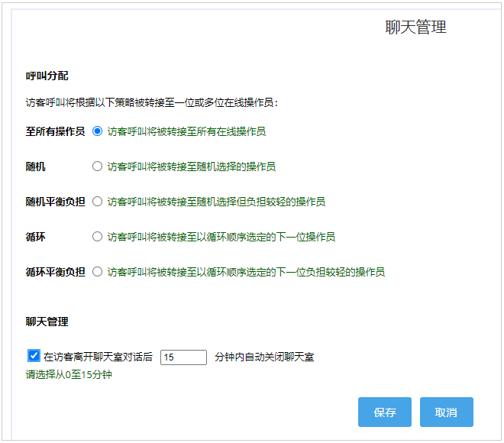
Task: Choose the 随机平衡负担 radio option
Action: point(97,202)
